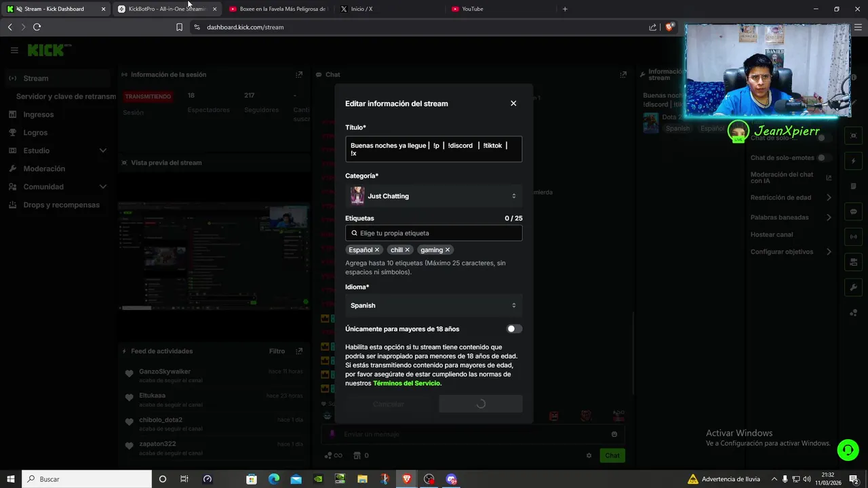
Task: Click the chat bubble side icon
Action: [x=853, y=211]
